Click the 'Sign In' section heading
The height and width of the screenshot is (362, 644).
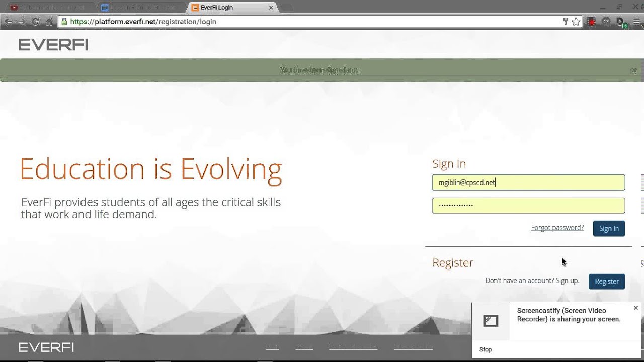449,164
